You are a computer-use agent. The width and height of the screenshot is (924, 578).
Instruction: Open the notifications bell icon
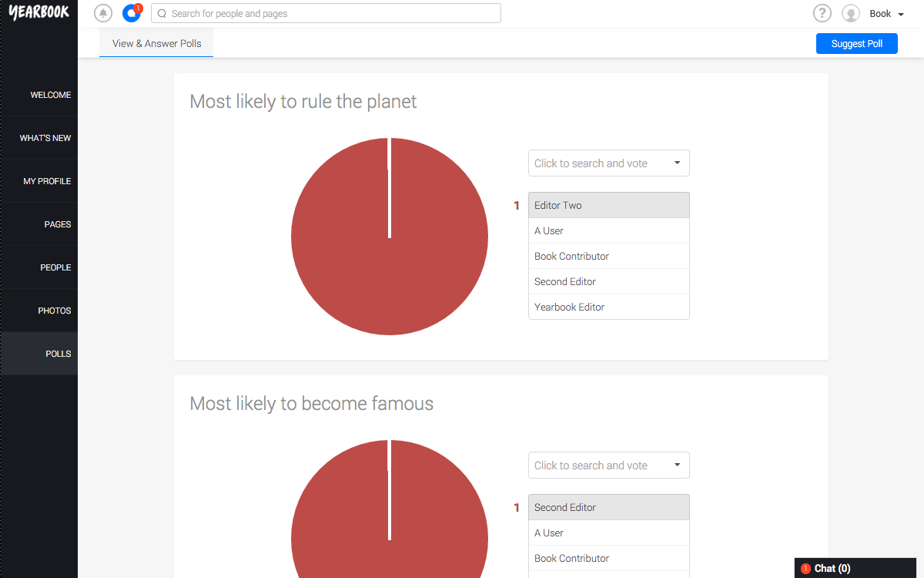pos(103,13)
